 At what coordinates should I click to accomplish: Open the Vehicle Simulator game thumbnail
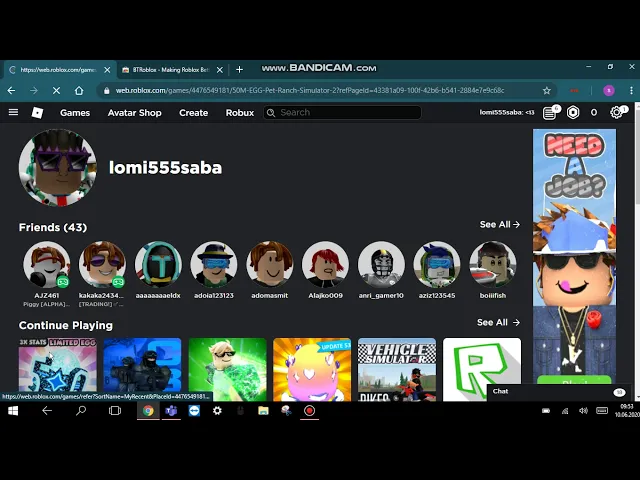[397, 369]
